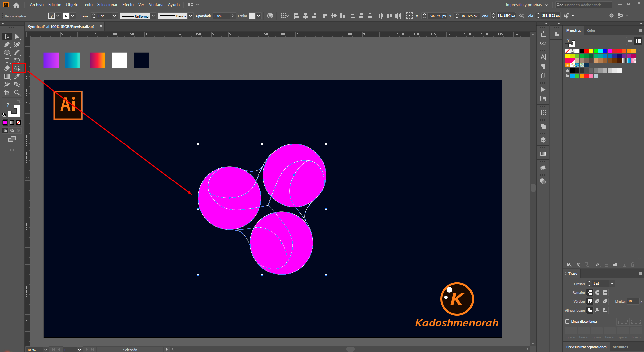Set paint type to None
Image resolution: width=644 pixels, height=352 pixels.
coord(18,123)
